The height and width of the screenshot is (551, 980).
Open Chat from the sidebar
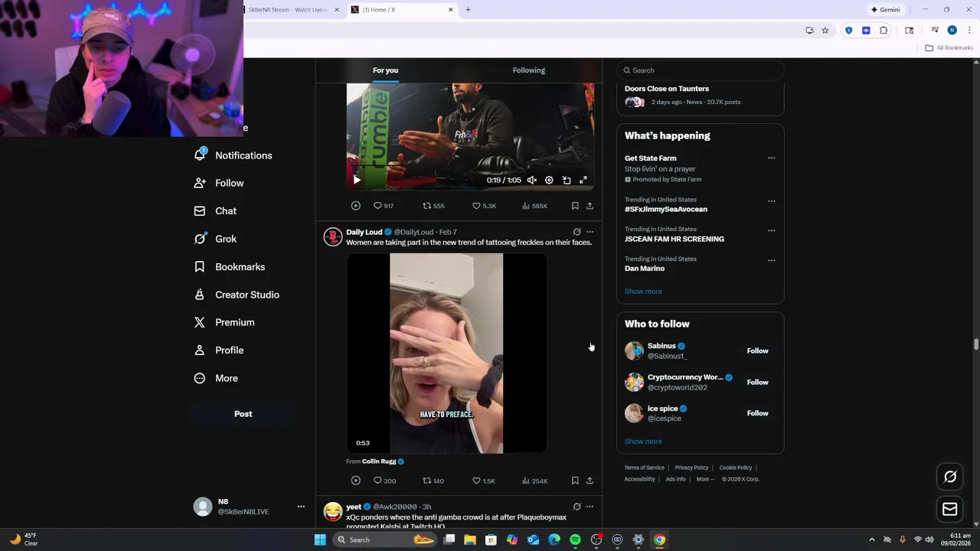tap(215, 211)
